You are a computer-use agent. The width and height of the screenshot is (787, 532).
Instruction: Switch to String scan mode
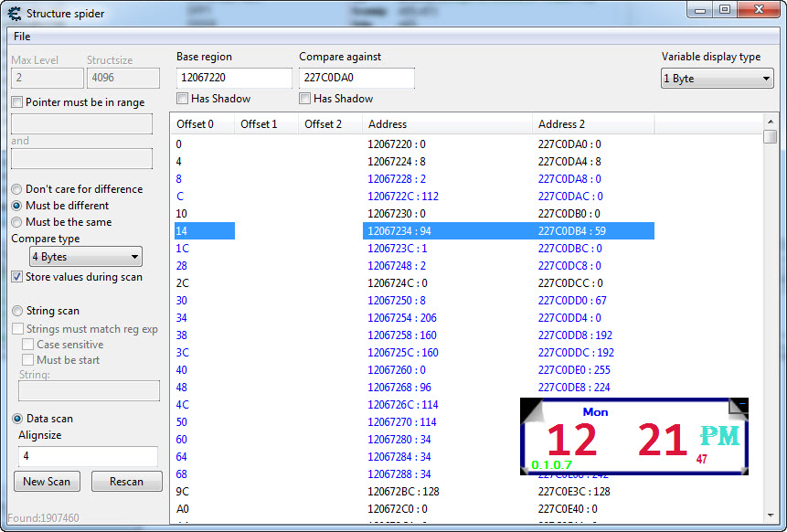(x=16, y=310)
